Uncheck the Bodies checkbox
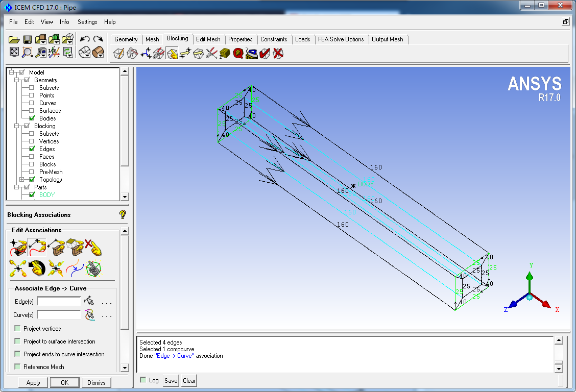 tap(32, 118)
